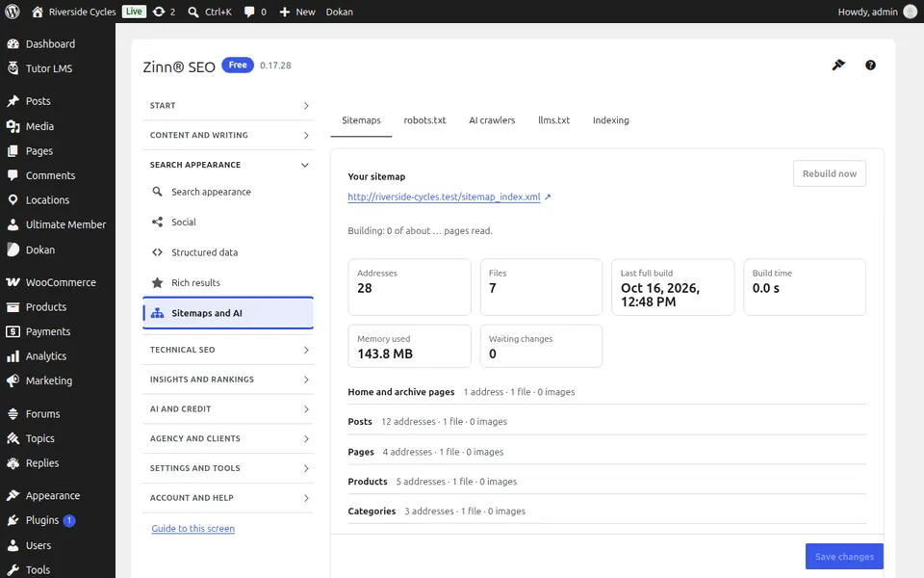Open the Guide to this screen link
The width and height of the screenshot is (924, 578).
[x=192, y=529]
